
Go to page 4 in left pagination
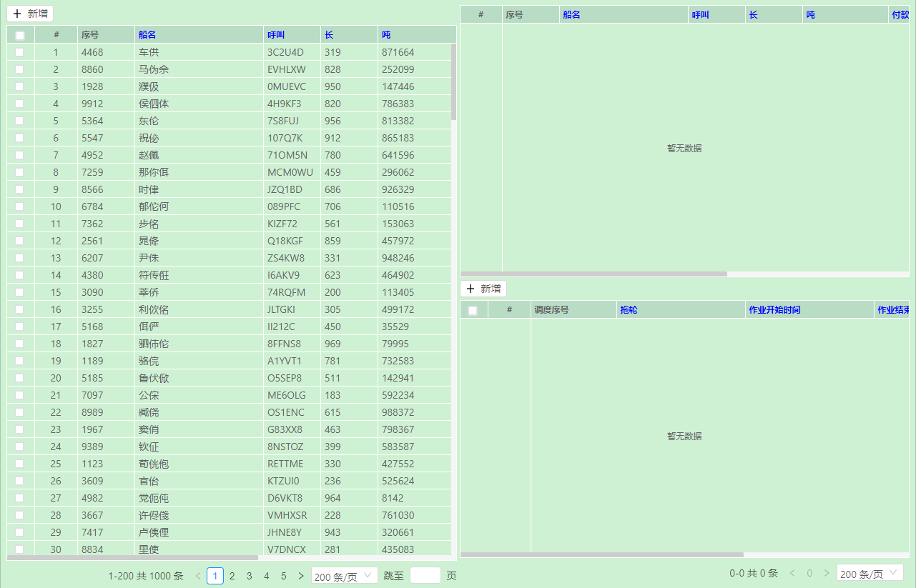coord(266,576)
